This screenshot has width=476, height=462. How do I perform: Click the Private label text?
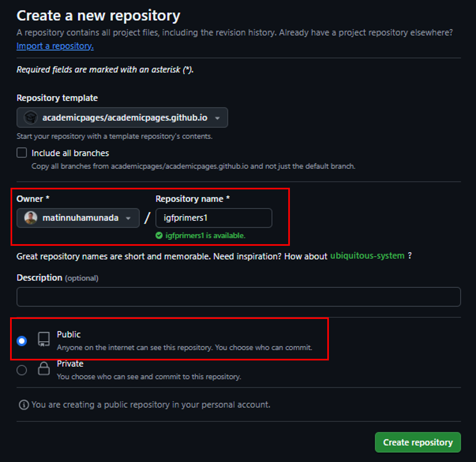click(70, 363)
